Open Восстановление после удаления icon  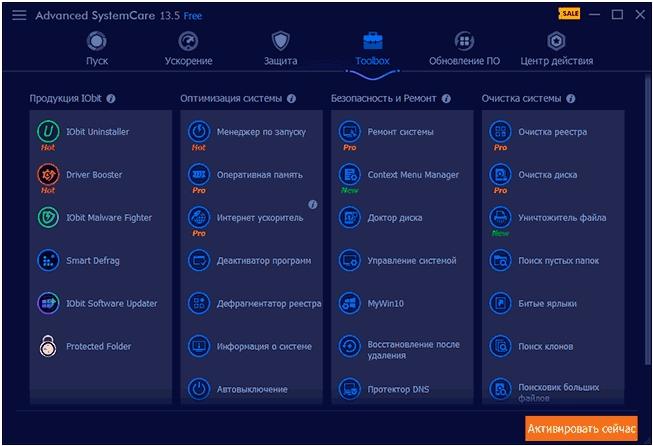[x=350, y=346]
